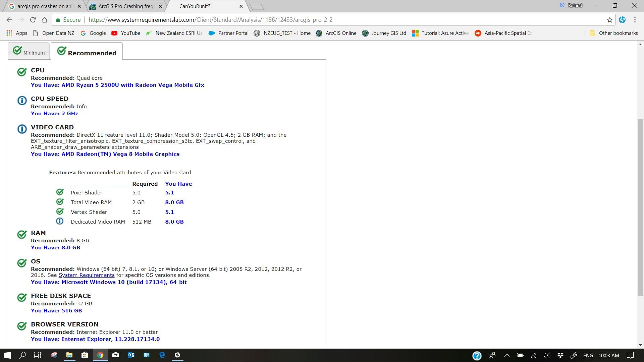Open the Dropbox tray icon
Viewport: 644px width, 362px height.
click(x=560, y=355)
